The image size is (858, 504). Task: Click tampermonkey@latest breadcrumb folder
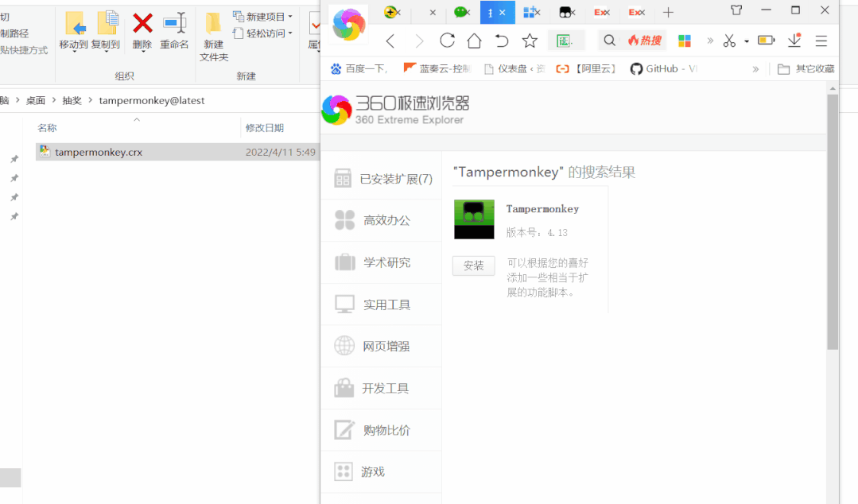(x=152, y=101)
